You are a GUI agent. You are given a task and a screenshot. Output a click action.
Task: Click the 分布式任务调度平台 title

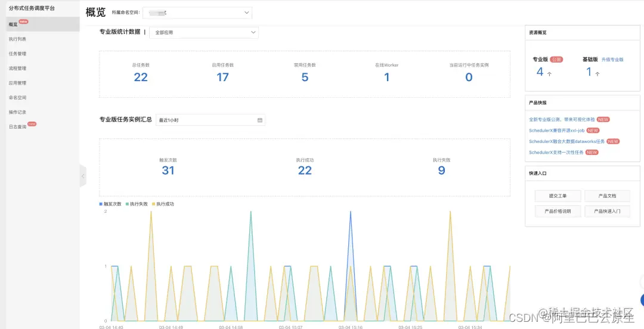pyautogui.click(x=32, y=8)
